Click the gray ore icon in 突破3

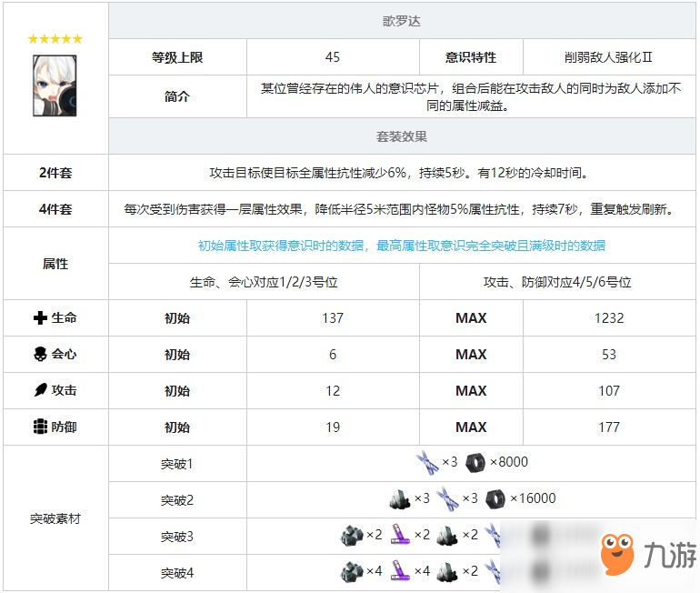point(352,535)
